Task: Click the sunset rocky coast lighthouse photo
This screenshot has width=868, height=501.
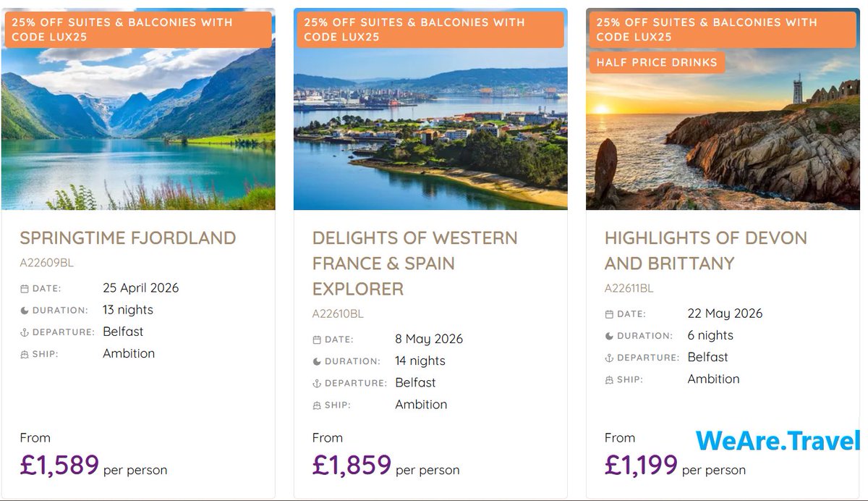Action: tap(723, 109)
